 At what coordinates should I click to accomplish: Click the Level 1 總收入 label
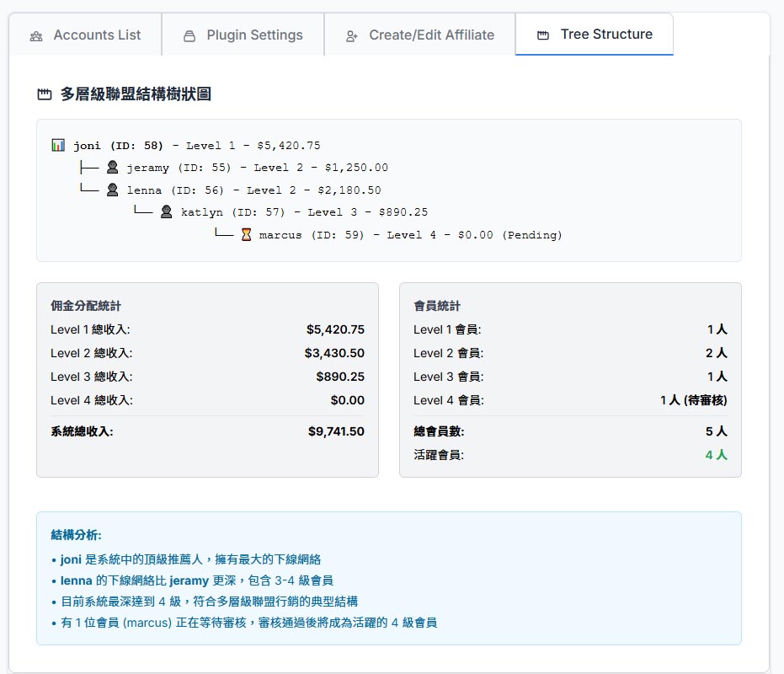pyautogui.click(x=90, y=329)
